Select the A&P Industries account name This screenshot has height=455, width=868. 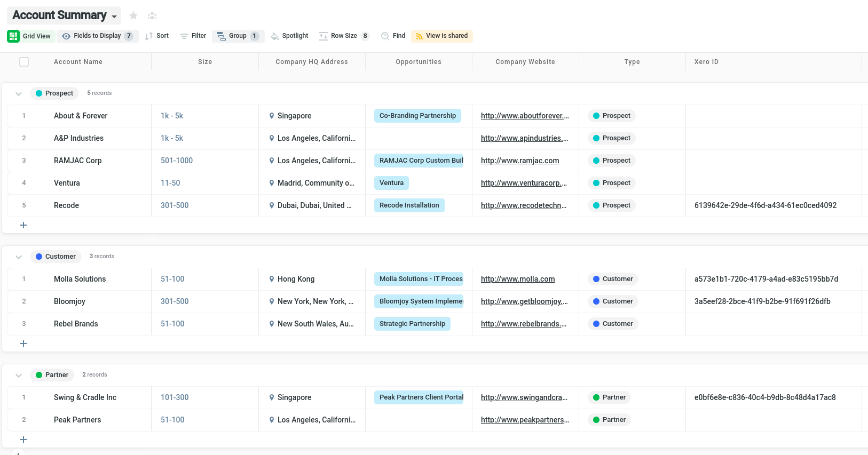coord(78,138)
